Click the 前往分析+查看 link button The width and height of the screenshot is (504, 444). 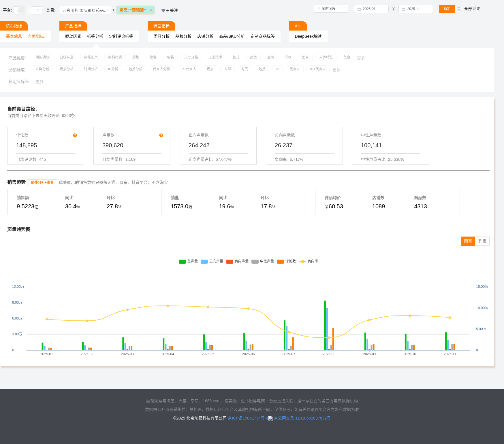tap(42, 182)
